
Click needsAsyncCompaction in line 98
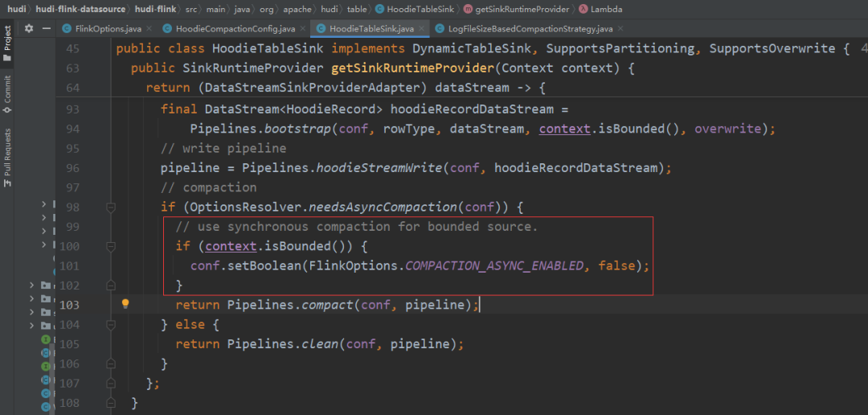pyautogui.click(x=382, y=207)
